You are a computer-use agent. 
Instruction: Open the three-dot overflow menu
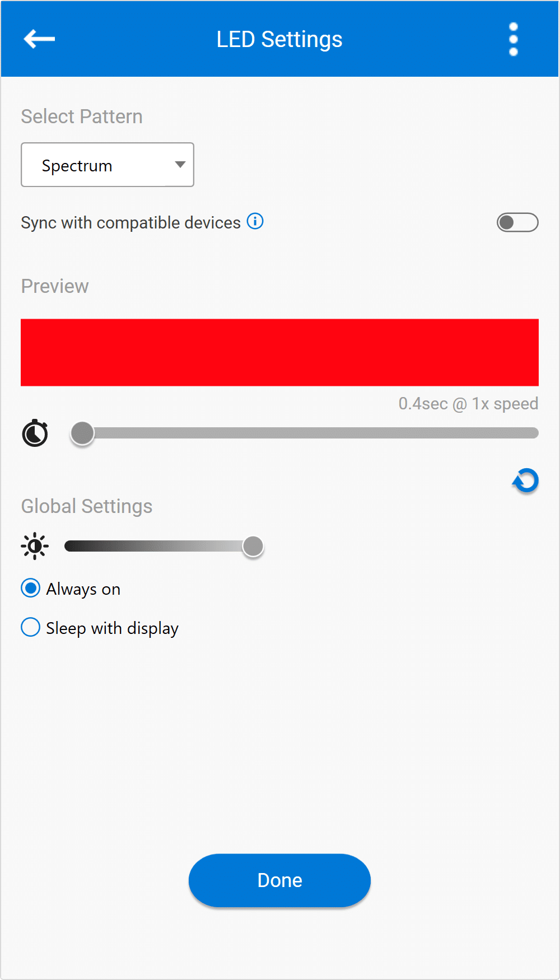point(513,39)
